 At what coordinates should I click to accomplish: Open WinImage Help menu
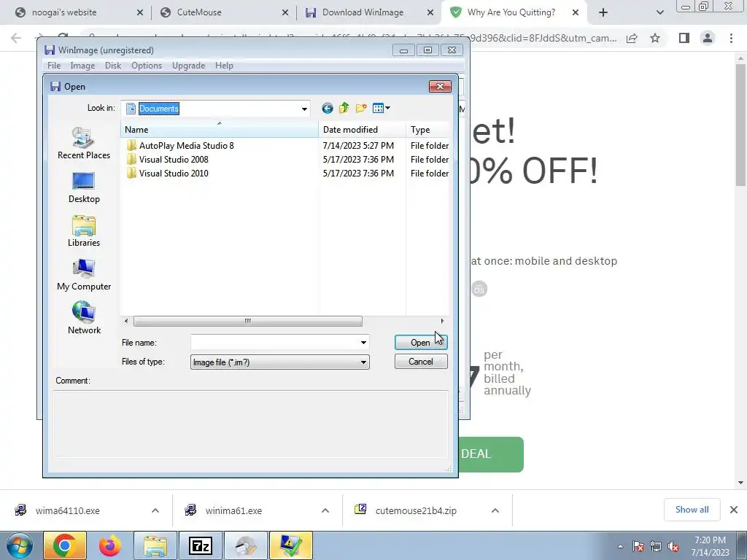pyautogui.click(x=224, y=66)
